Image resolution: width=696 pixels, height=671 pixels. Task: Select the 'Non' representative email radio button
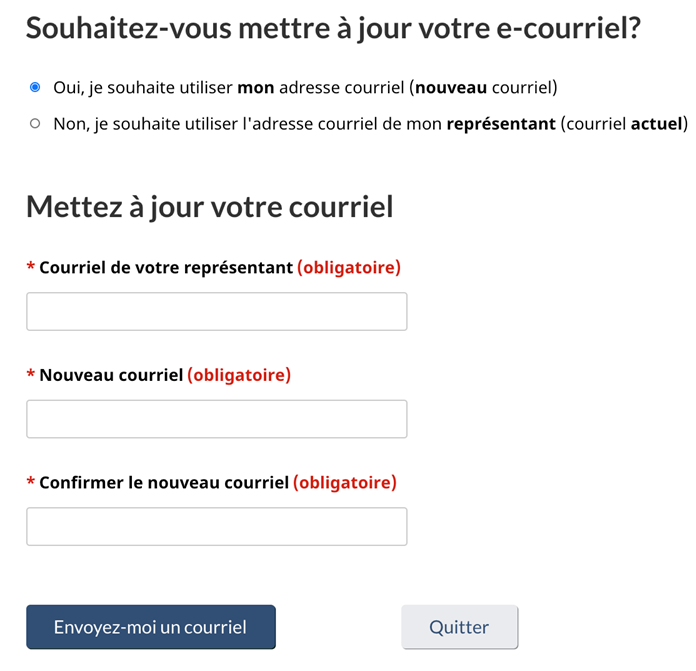pyautogui.click(x=35, y=124)
